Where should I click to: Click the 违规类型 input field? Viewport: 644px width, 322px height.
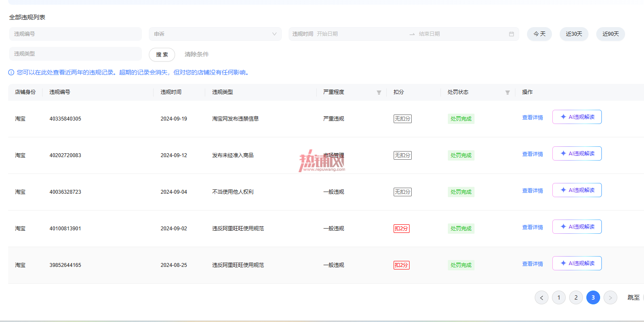tap(75, 54)
